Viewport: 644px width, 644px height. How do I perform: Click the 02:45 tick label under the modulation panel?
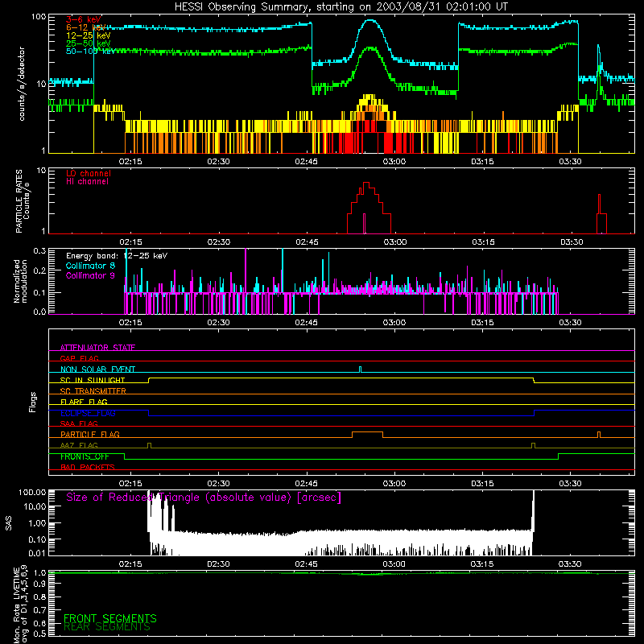click(307, 323)
